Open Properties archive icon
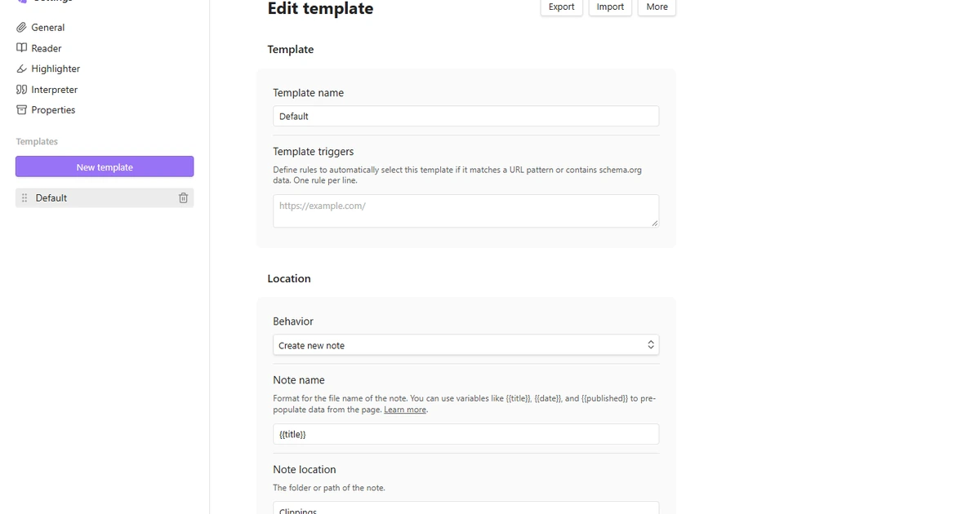The width and height of the screenshot is (980, 514). (x=21, y=110)
